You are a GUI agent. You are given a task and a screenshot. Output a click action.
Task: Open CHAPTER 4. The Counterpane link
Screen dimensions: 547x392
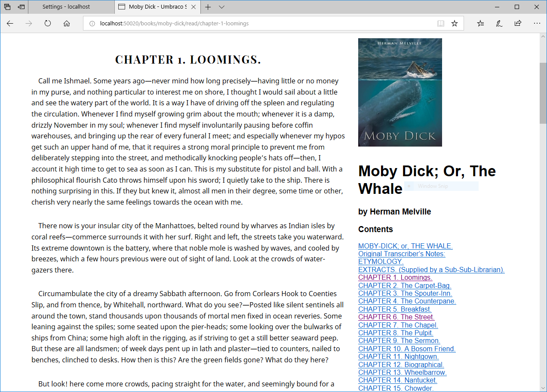pyautogui.click(x=407, y=301)
